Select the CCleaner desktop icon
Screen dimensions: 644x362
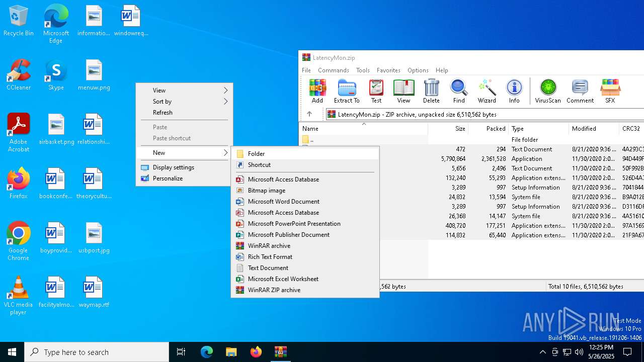pyautogui.click(x=19, y=75)
